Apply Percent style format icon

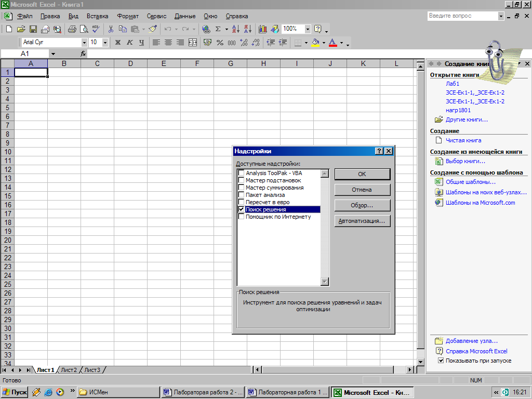click(x=220, y=43)
